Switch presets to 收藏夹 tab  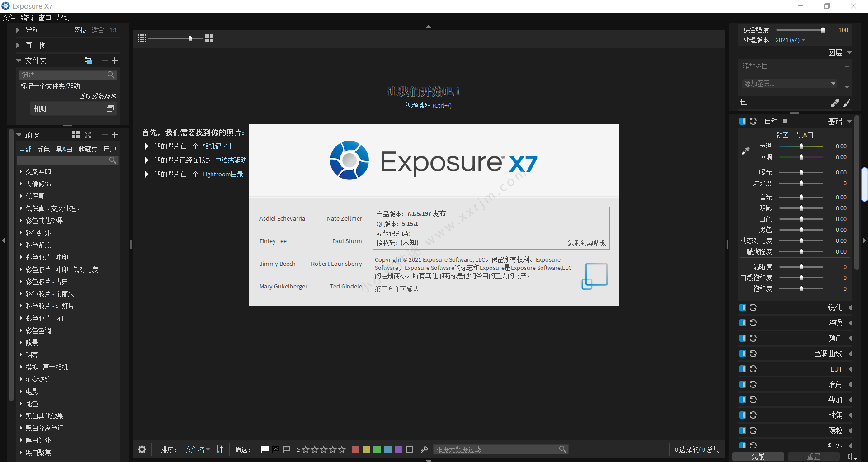tap(88, 149)
